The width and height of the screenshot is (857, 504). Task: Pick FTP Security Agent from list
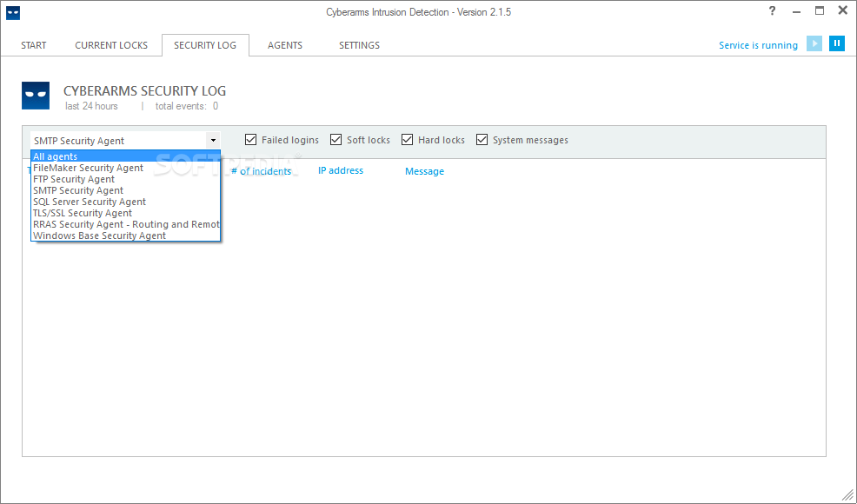[126, 179]
